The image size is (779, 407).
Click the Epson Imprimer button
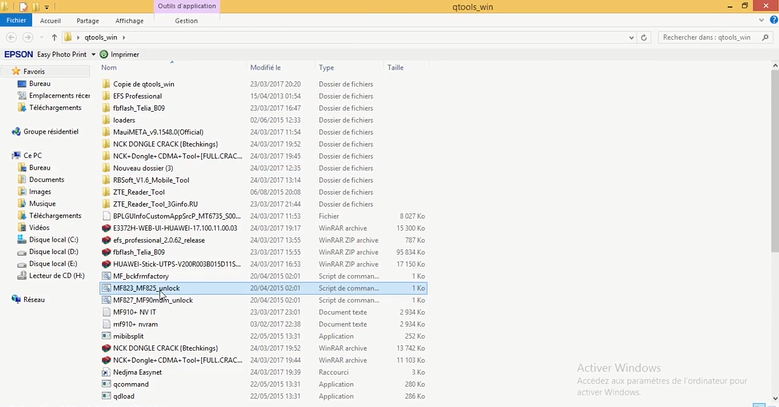coord(119,54)
